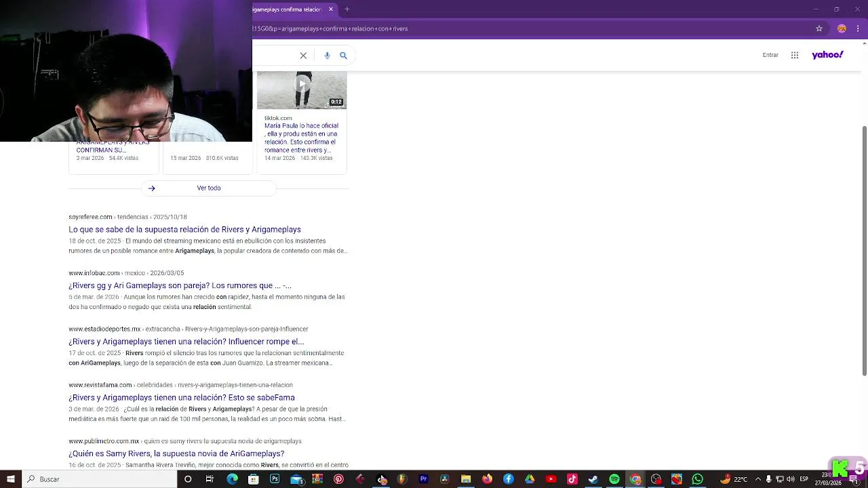This screenshot has width=868, height=488.
Task: Launch Photoshop from taskbar
Action: 275,479
